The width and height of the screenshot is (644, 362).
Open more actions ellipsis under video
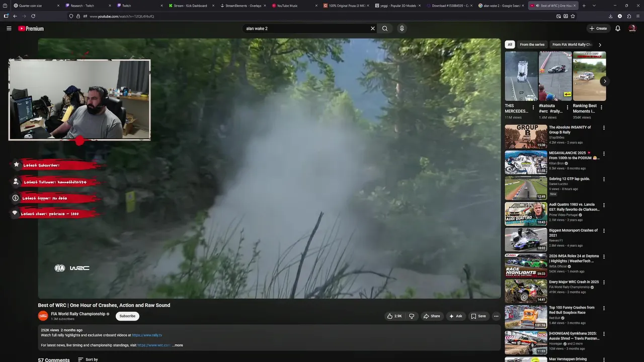pos(496,316)
